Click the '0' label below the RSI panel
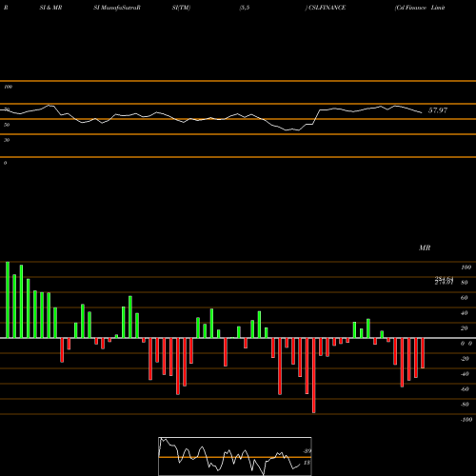The height and width of the screenshot is (476, 476). 5,163
